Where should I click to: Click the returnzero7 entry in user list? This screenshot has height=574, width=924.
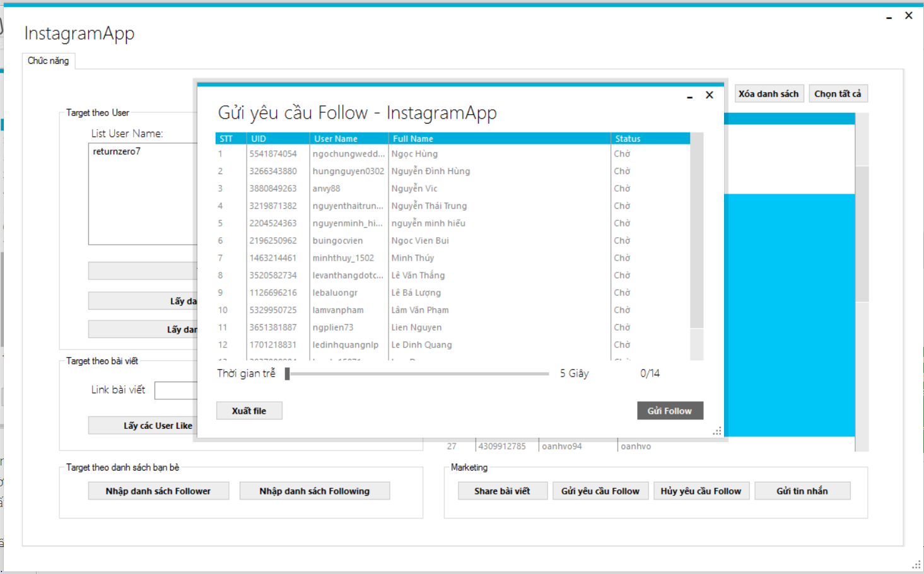pos(117,151)
